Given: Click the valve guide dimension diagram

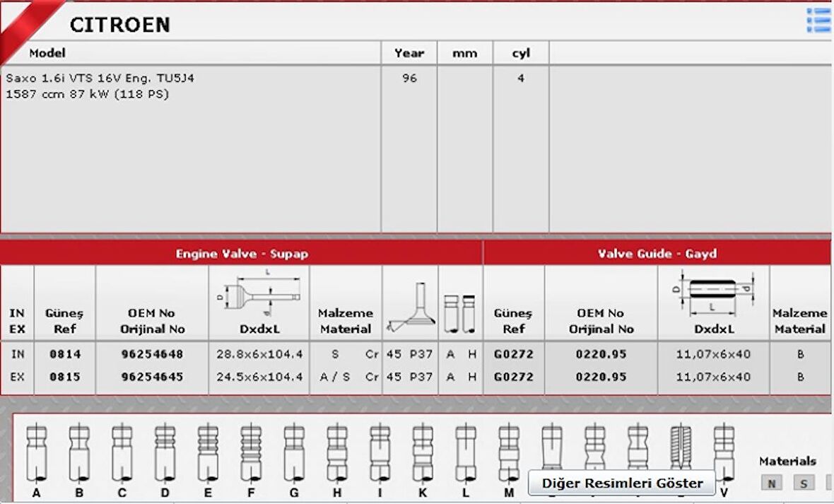Looking at the screenshot, I should [713, 293].
